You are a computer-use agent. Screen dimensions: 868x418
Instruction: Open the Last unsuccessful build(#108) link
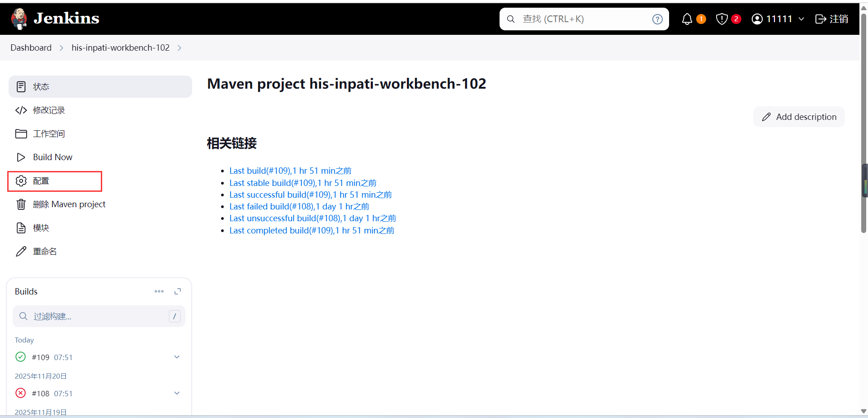[313, 218]
